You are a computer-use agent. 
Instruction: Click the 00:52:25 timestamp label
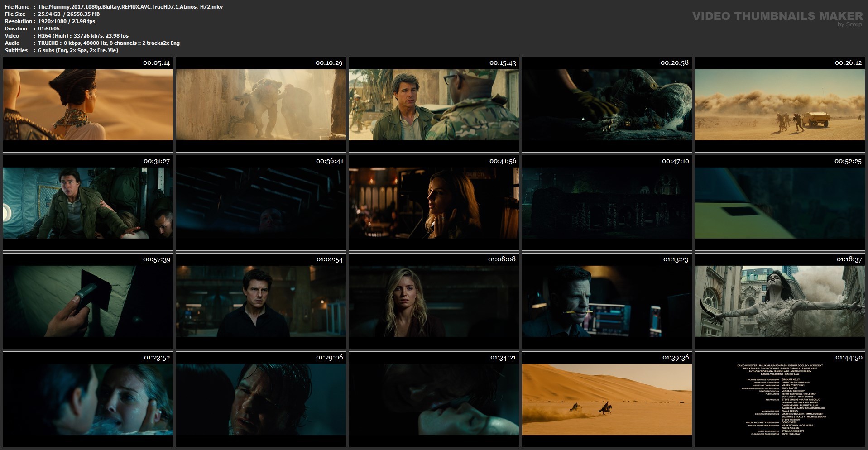pos(849,161)
